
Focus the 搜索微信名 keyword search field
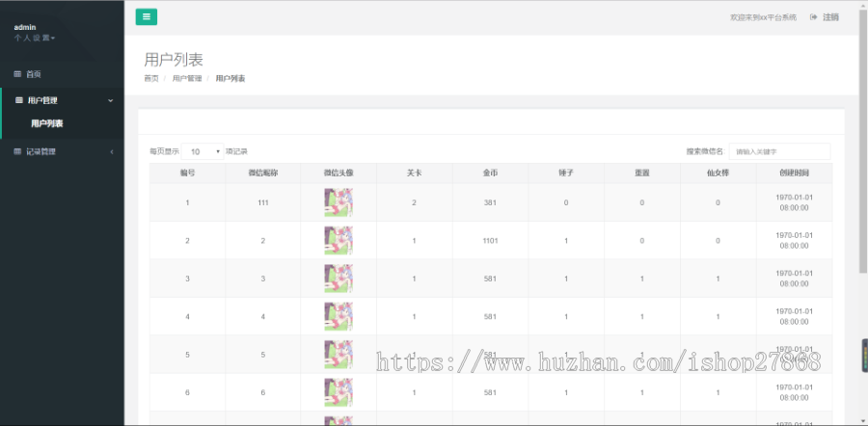[x=779, y=151]
